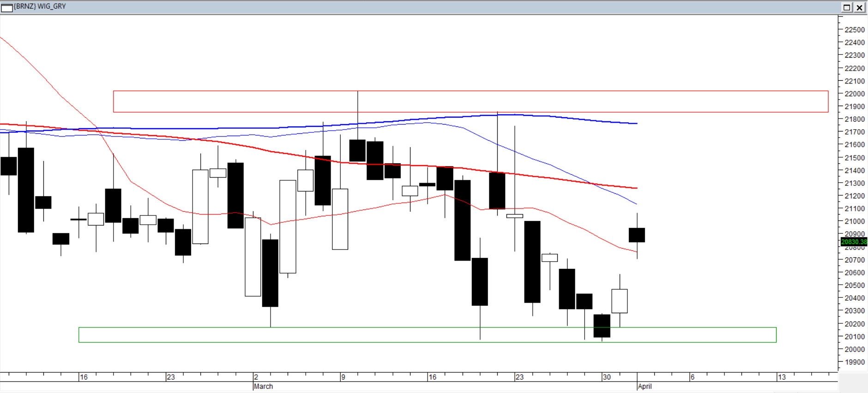This screenshot has width=868, height=393.
Task: Click the April month label on time axis
Action: (x=645, y=387)
